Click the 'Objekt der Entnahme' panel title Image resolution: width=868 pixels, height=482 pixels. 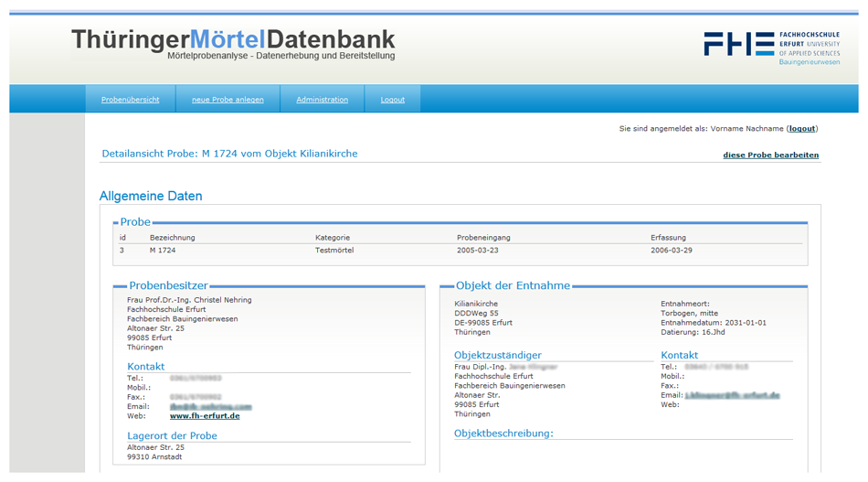(513, 286)
